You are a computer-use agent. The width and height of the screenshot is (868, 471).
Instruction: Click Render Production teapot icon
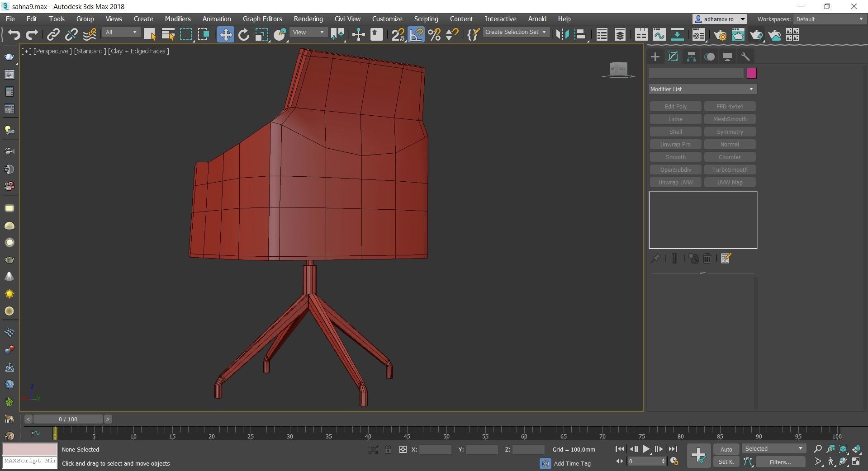point(756,35)
